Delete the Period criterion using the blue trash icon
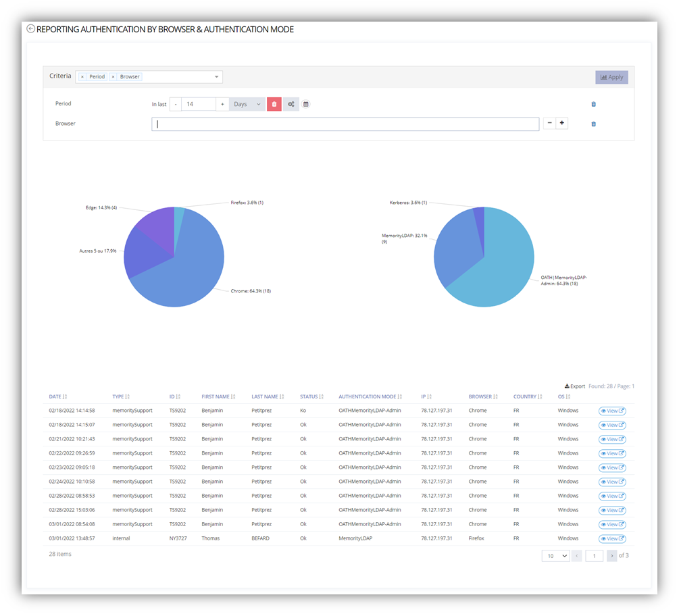This screenshot has width=679, height=616. 593,104
